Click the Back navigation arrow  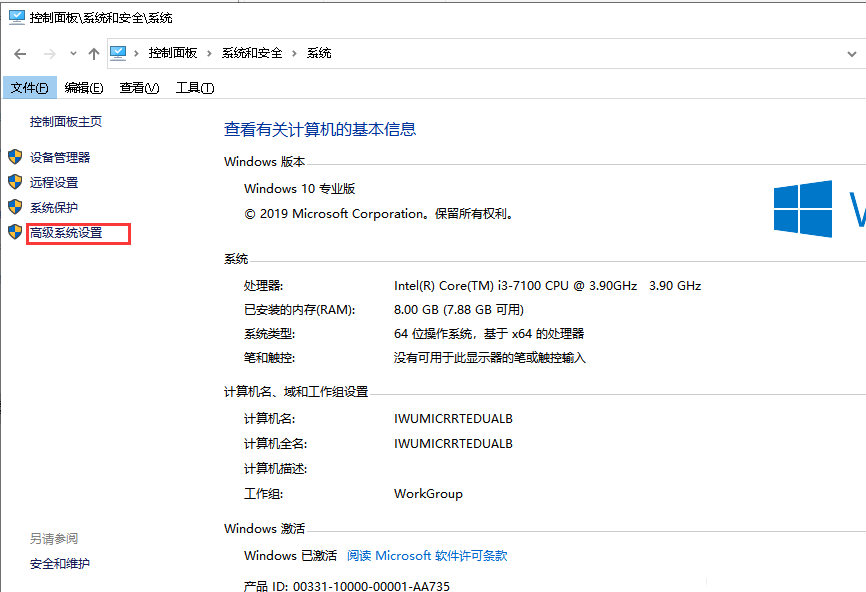tap(20, 54)
